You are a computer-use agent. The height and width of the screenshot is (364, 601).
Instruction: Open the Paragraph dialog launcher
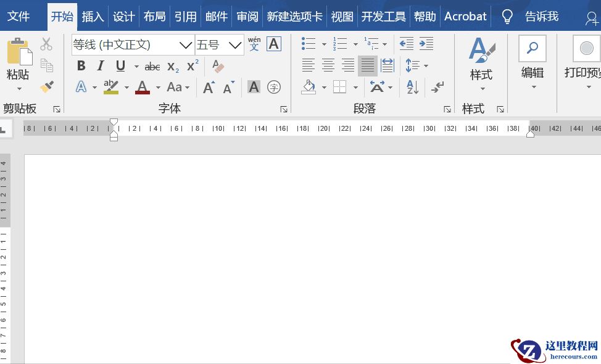click(x=447, y=110)
